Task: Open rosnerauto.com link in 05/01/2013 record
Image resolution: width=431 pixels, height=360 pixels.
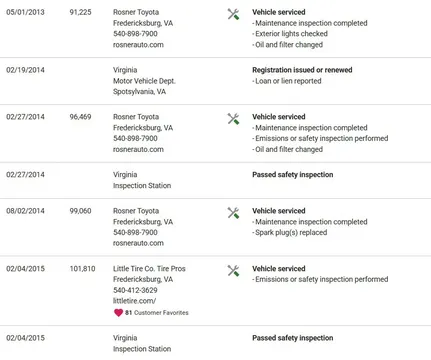Action: pos(138,45)
